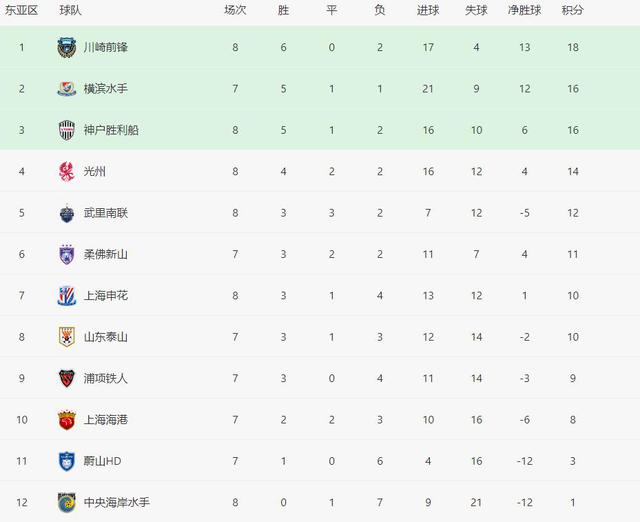
Task: Click the 东亚区 header label
Action: [21, 11]
